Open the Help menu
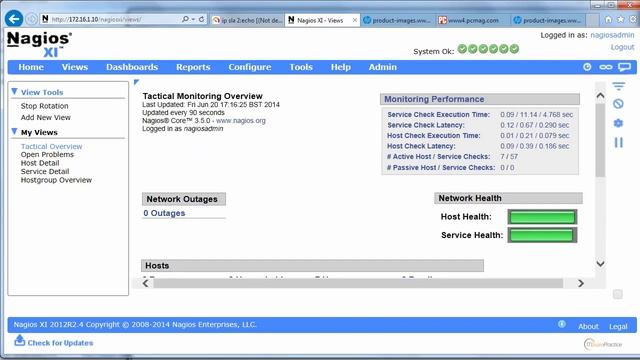640x360 pixels. [x=340, y=67]
